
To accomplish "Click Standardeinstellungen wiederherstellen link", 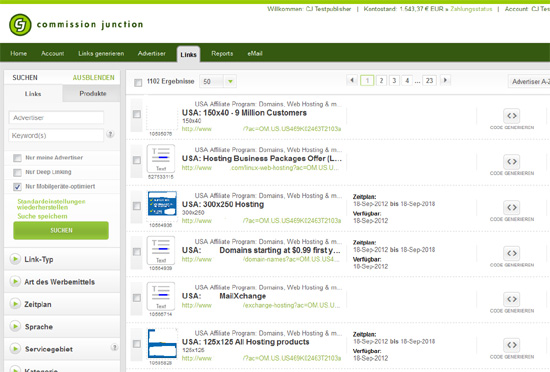I will click(52, 204).
